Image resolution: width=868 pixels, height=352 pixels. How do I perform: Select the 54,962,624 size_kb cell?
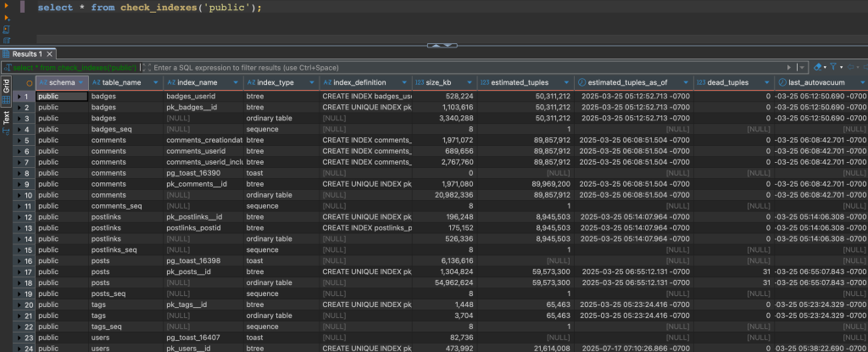click(x=444, y=282)
